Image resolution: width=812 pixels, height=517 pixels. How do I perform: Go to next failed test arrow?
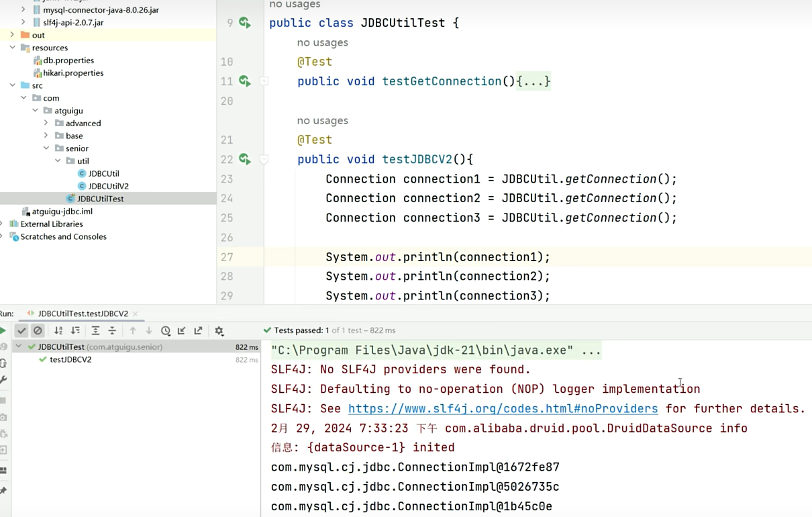[x=149, y=330]
